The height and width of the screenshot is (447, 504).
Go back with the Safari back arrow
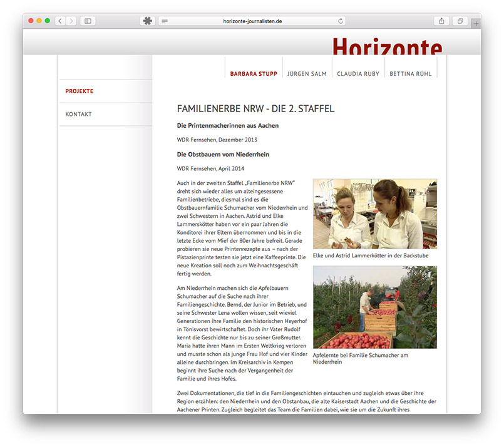60,21
